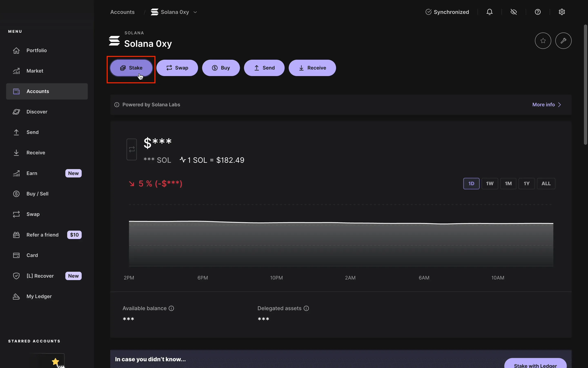
Task: Click the sidebar Receive download arrow icon
Action: (16, 153)
